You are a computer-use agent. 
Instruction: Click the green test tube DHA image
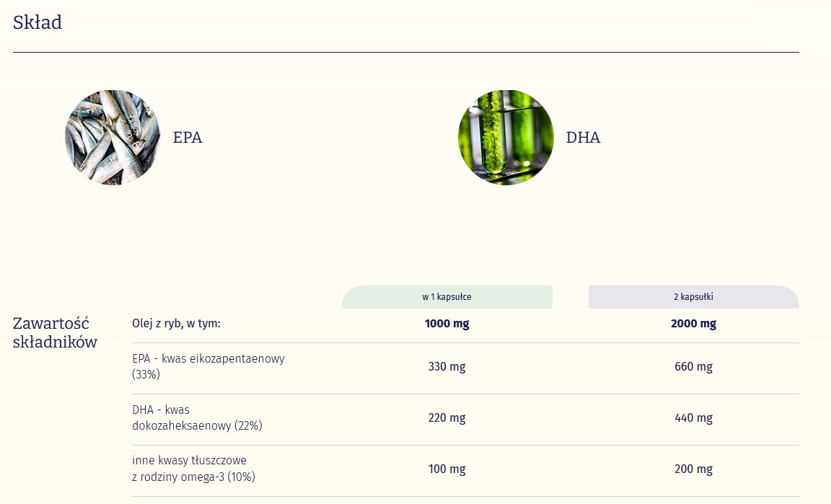pos(506,138)
